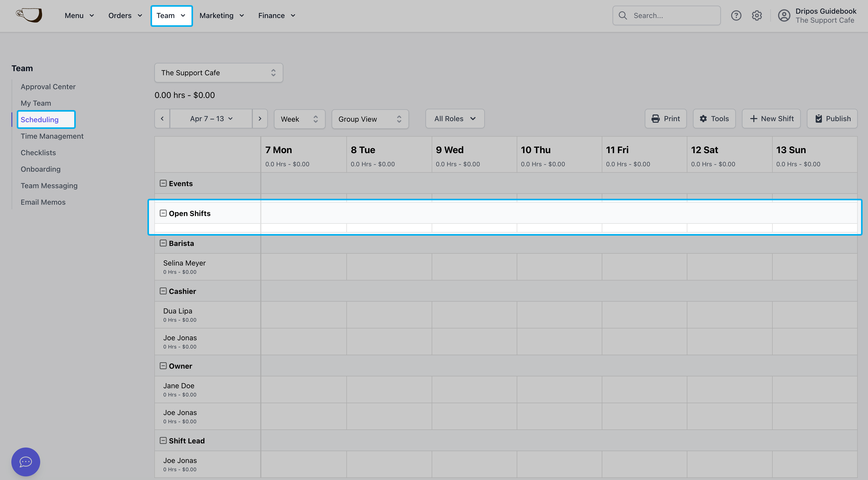Select Scheduling in the sidebar
Screen dimensions: 868x480
coord(40,120)
